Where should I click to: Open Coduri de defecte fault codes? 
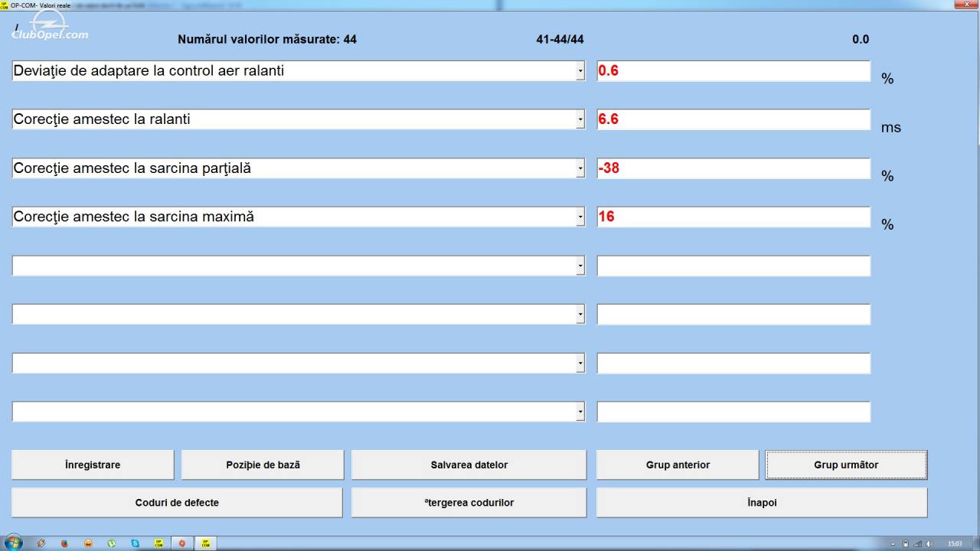pos(177,503)
